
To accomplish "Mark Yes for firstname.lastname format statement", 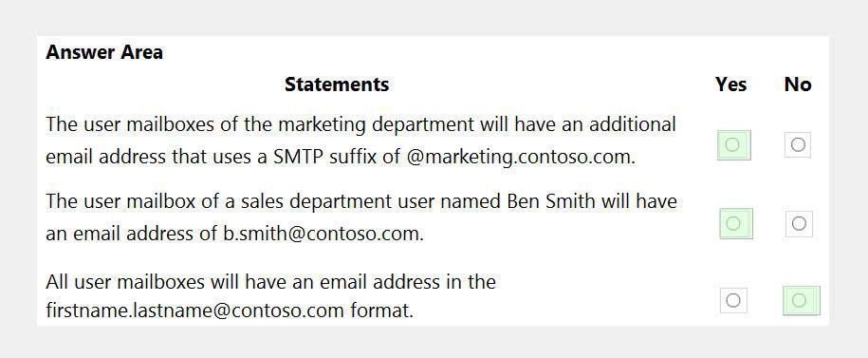I will pyautogui.click(x=733, y=300).
